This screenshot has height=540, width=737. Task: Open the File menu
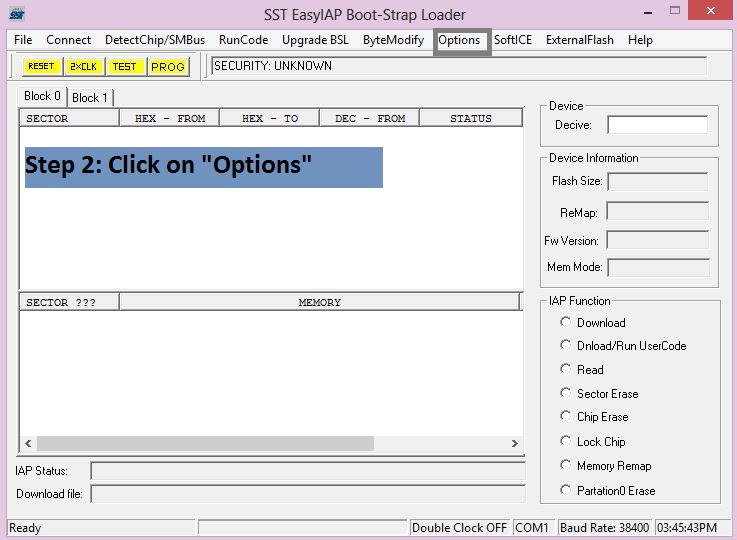23,40
